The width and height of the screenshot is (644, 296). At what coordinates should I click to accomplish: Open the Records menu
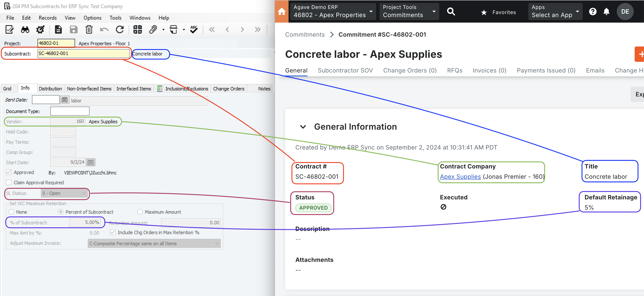click(x=48, y=18)
